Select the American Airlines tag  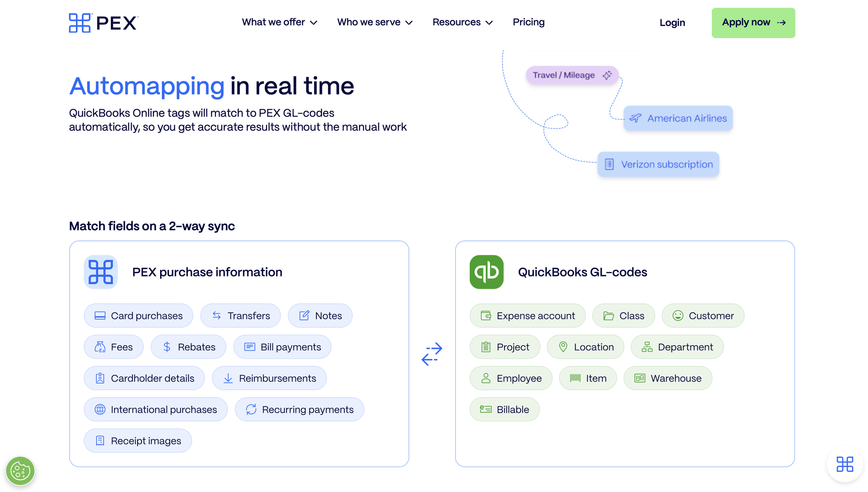point(678,118)
